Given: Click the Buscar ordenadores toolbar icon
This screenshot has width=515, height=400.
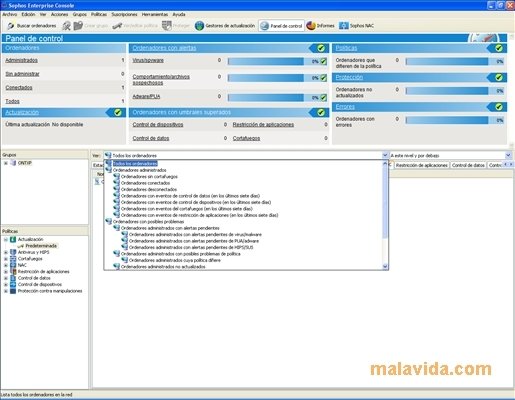Looking at the screenshot, I should [11, 26].
